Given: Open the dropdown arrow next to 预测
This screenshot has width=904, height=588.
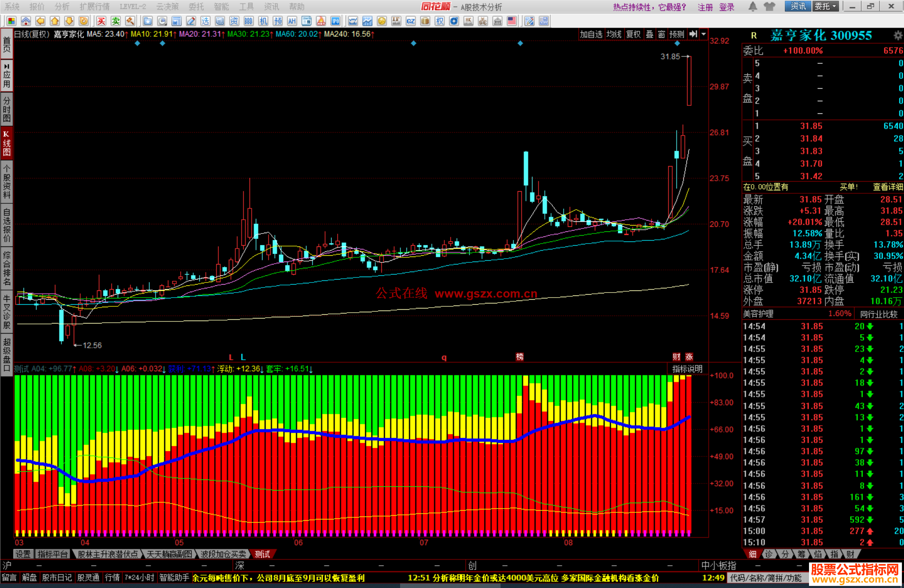Looking at the screenshot, I should [704, 34].
